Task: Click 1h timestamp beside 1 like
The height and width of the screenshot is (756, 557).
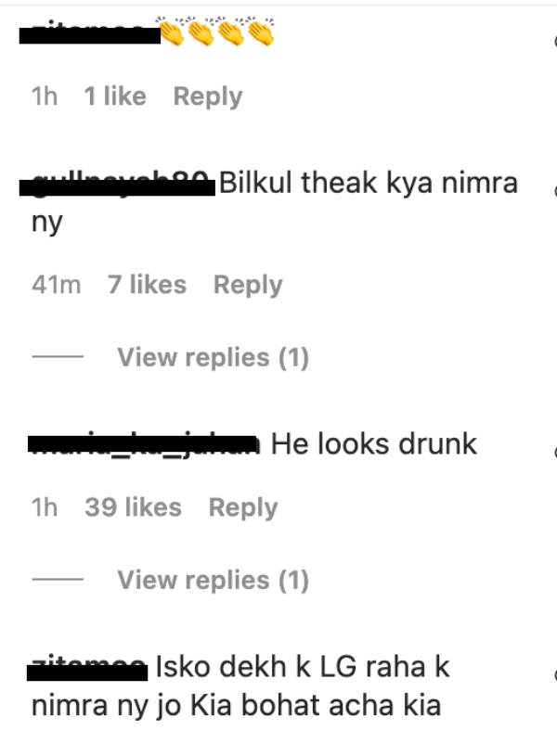Action: click(45, 96)
